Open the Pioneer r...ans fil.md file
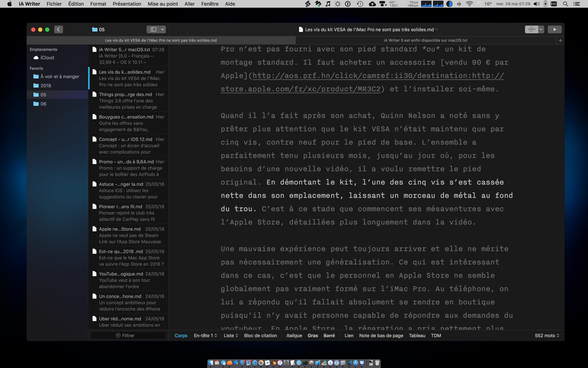 coord(129,212)
